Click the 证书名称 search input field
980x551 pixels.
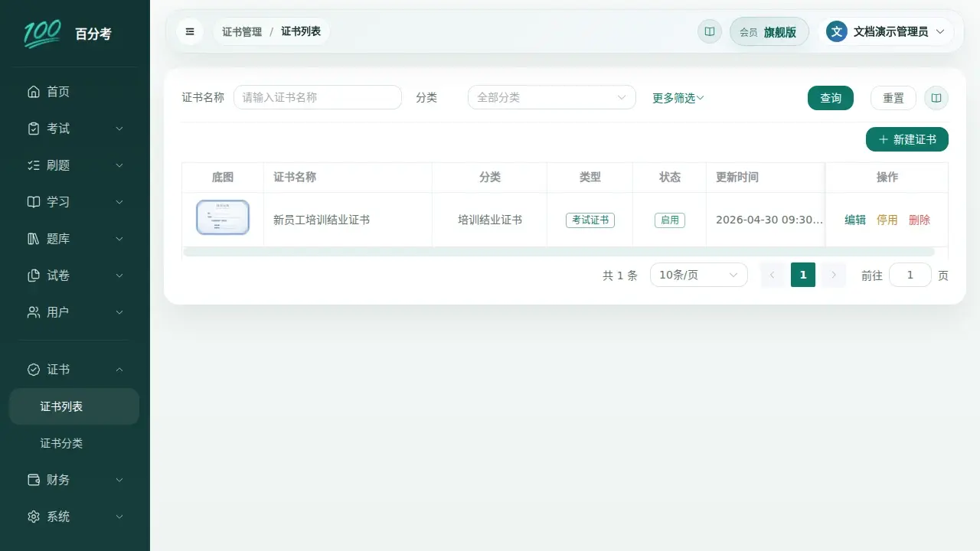318,97
